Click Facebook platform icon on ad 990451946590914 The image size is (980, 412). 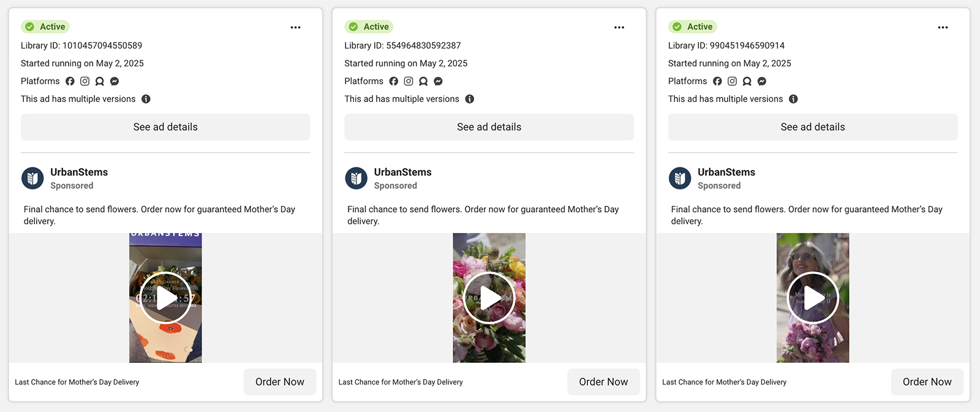(x=717, y=81)
